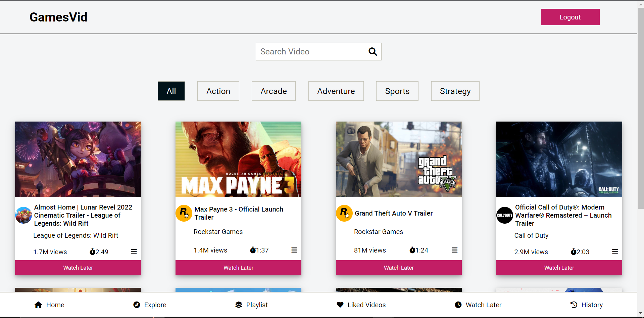Click 'Rockstar Games' under Grand Theft Auto V
Screen dimensions: 644x318
(379, 232)
